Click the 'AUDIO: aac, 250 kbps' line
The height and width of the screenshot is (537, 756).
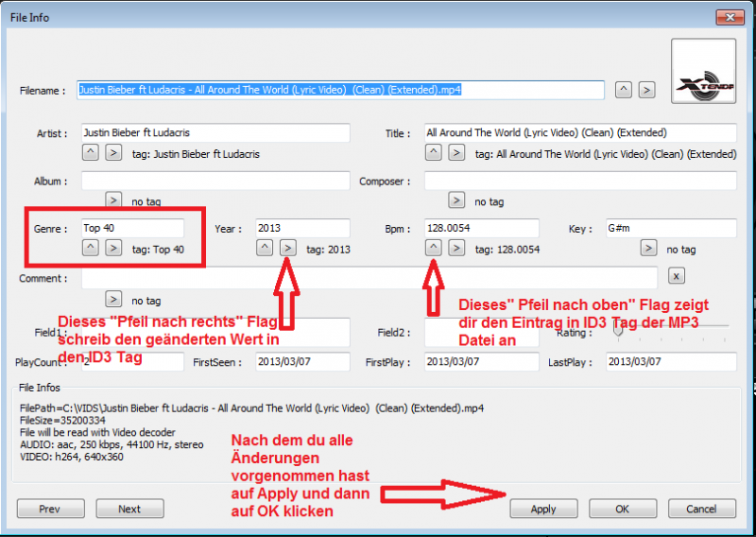[x=112, y=444]
